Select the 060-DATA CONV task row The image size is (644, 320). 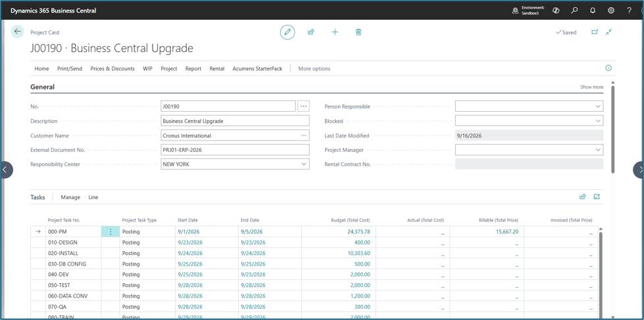[316, 296]
